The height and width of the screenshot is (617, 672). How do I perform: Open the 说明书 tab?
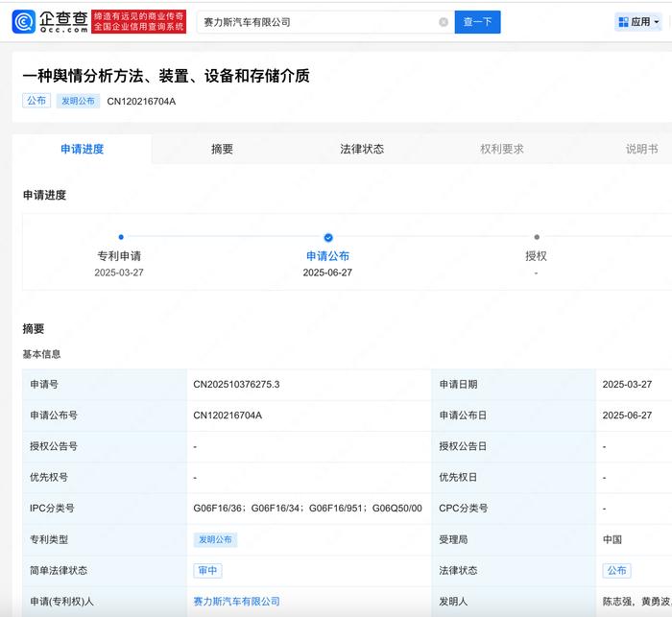(x=641, y=149)
